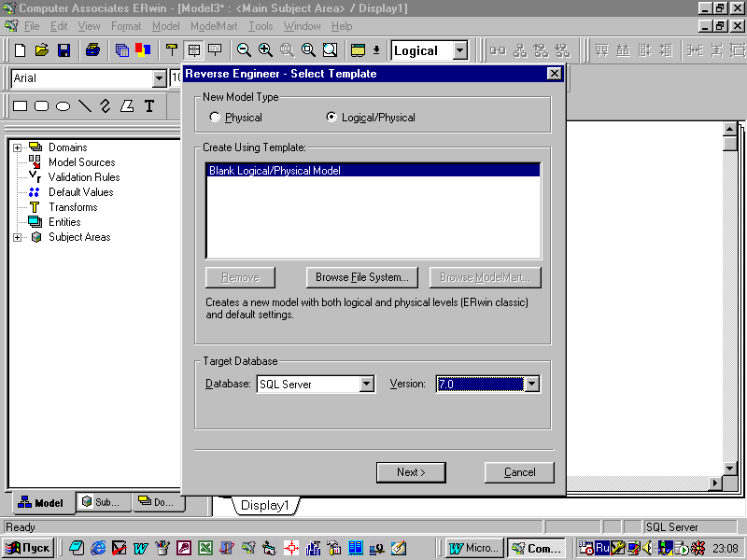Open the Version dropdown list

coord(531,384)
